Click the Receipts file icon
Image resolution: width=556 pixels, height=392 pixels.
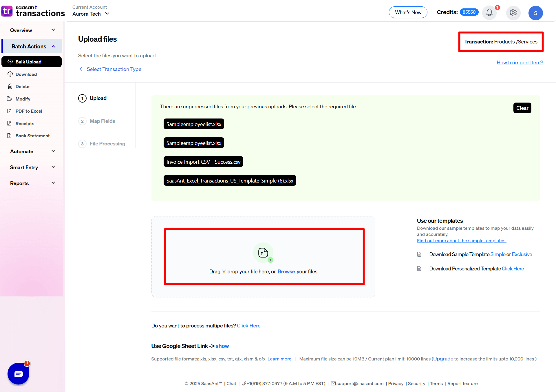(x=10, y=123)
